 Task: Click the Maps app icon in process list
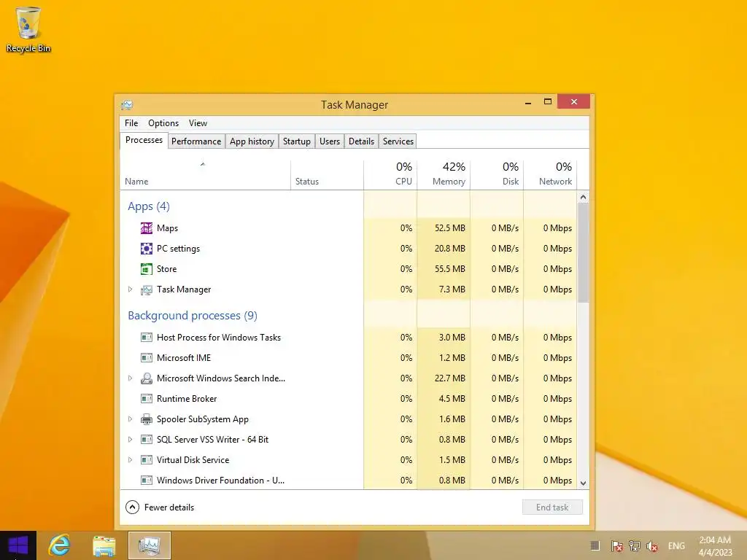146,228
